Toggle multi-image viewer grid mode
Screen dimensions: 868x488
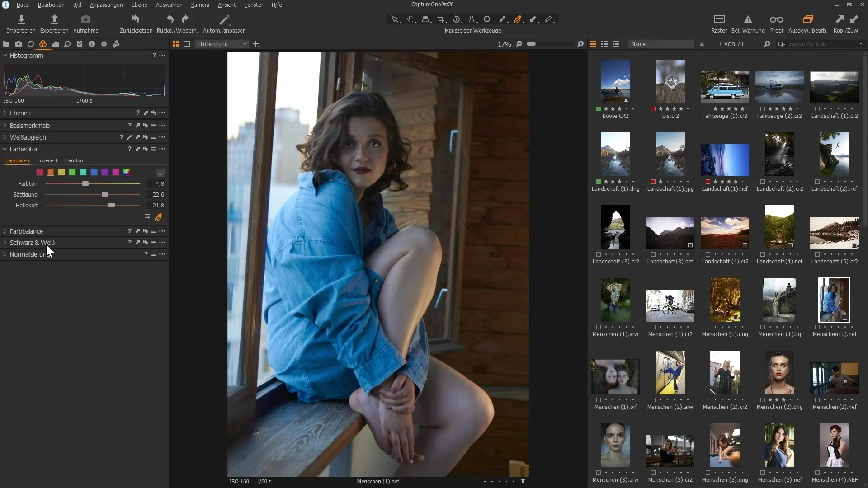pos(176,44)
